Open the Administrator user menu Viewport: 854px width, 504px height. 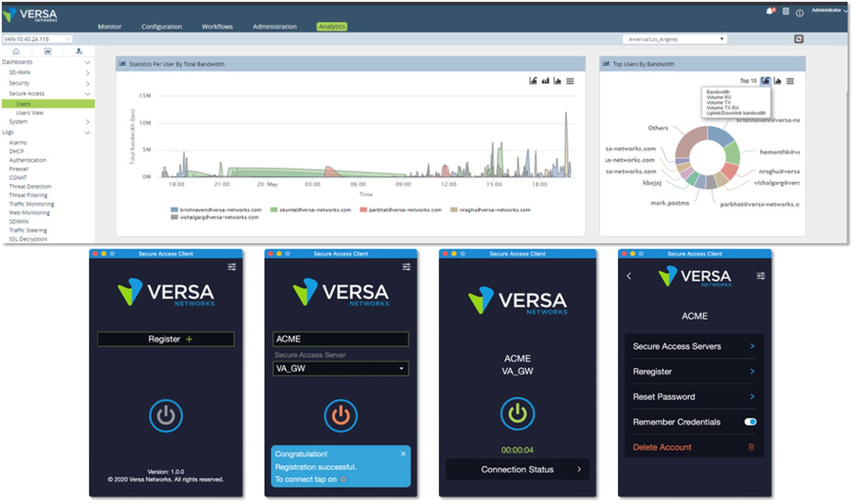point(829,10)
